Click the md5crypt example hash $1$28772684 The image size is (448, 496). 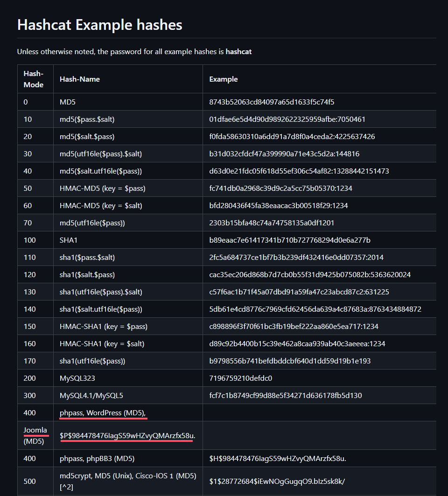point(277,481)
